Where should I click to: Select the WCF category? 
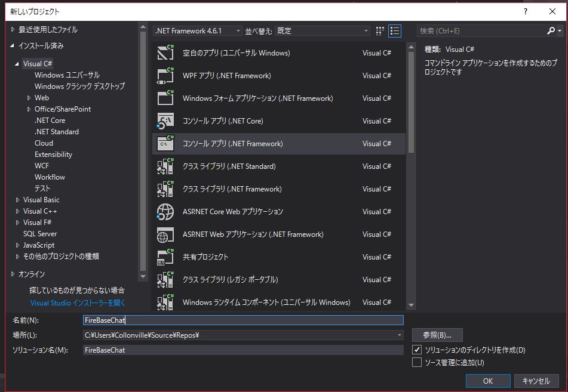click(x=42, y=166)
